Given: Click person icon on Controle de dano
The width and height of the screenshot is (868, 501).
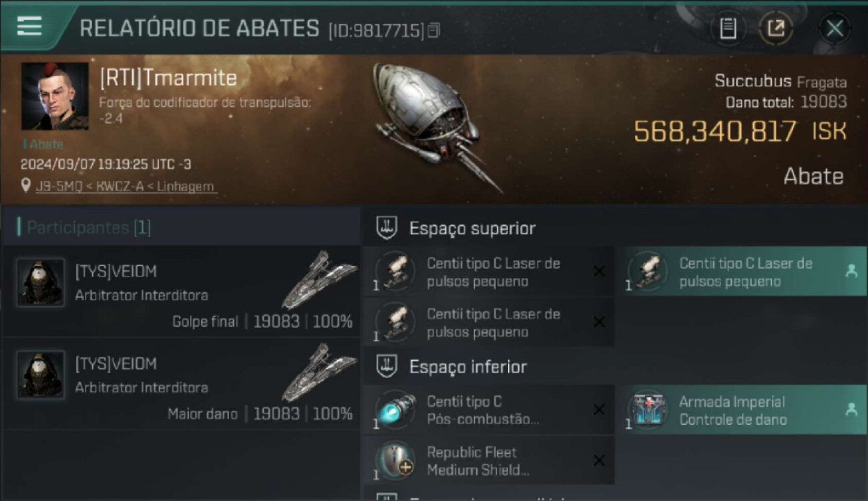Looking at the screenshot, I should click(x=851, y=409).
